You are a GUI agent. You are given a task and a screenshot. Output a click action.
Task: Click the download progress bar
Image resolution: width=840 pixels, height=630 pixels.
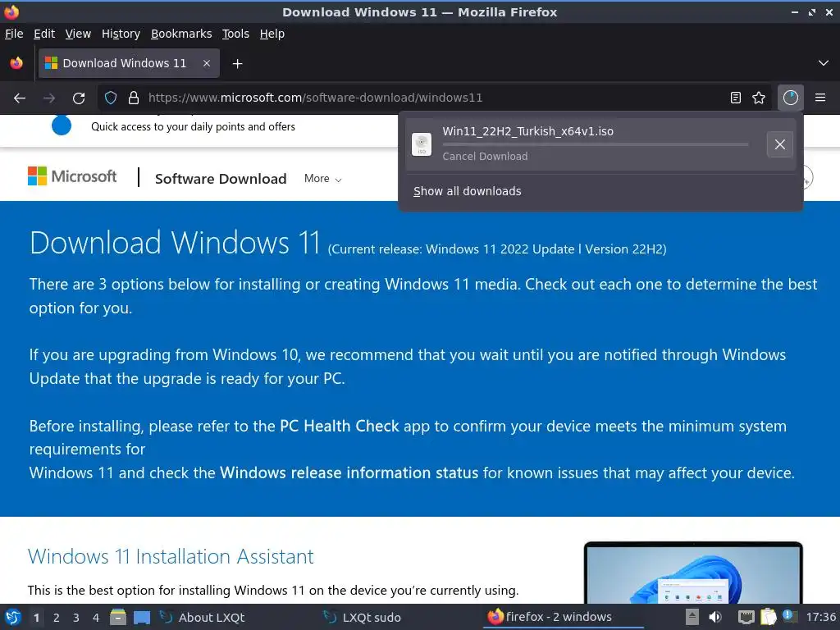pos(596,144)
